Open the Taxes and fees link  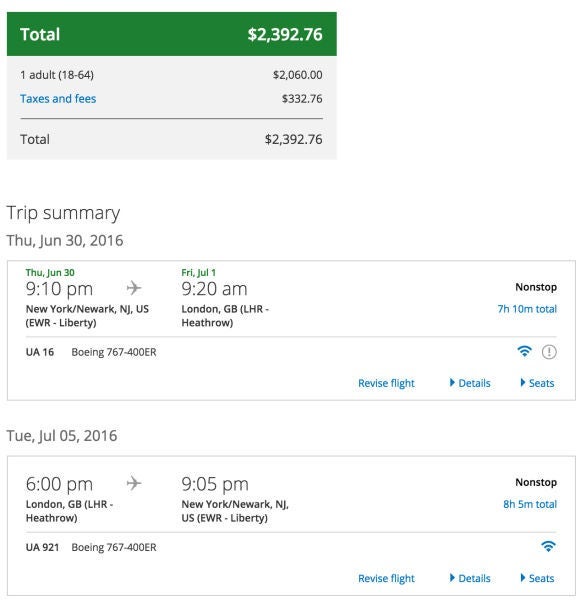(x=58, y=99)
